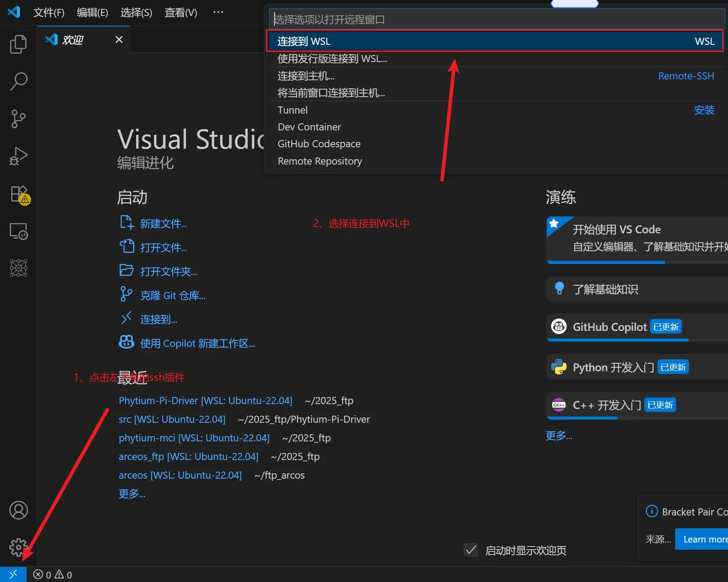The width and height of the screenshot is (728, 582).
Task: Click the folder icon beside 打开文件夹
Action: tap(127, 270)
